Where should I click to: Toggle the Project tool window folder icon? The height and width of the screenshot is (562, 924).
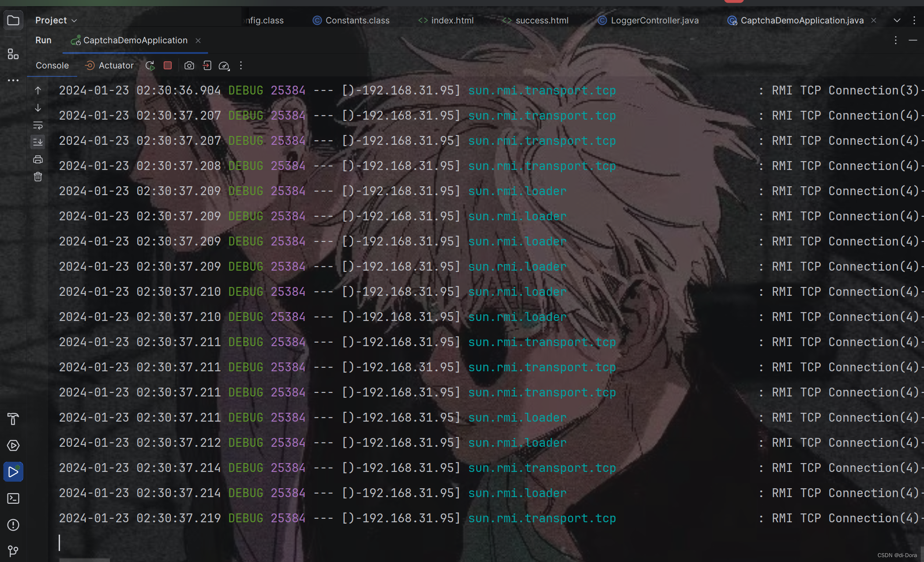point(13,20)
